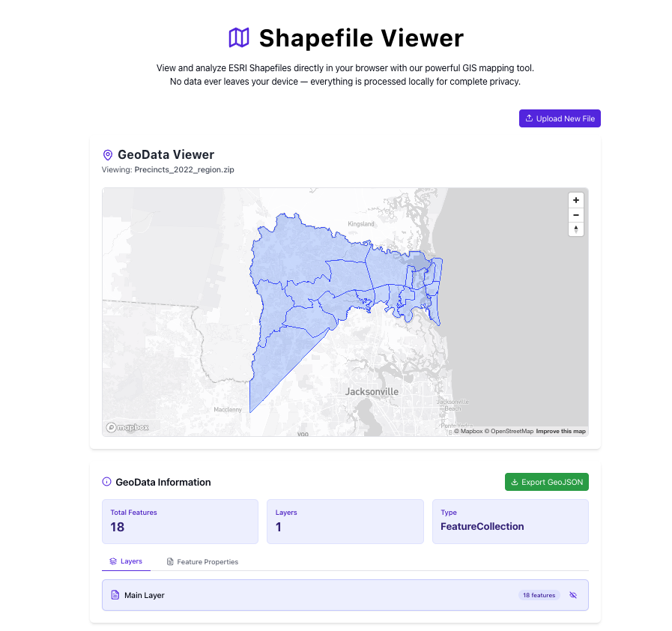The height and width of the screenshot is (631, 672).
Task: Reset map bearing with the compass button
Action: coord(575,229)
